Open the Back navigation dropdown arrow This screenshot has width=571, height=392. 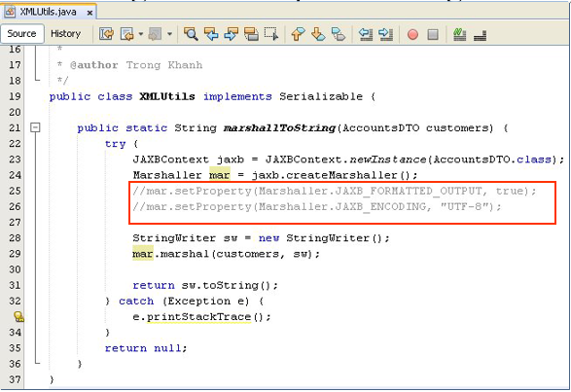point(141,34)
